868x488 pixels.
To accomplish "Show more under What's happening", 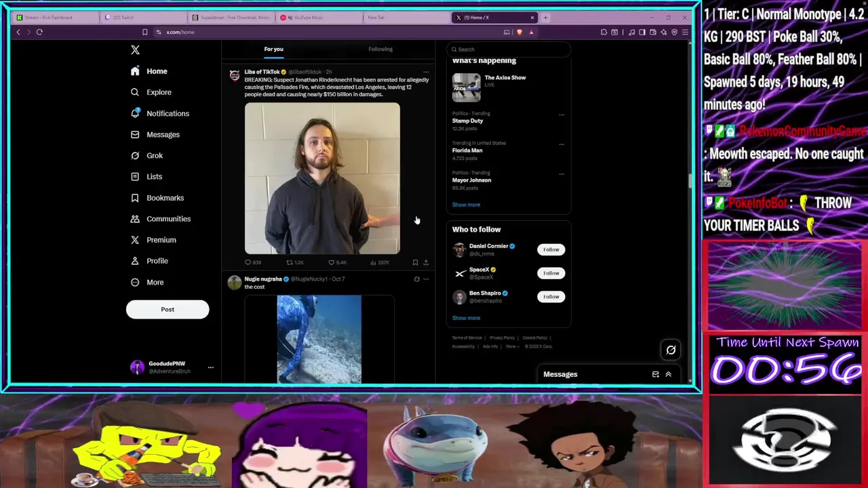I will (466, 205).
